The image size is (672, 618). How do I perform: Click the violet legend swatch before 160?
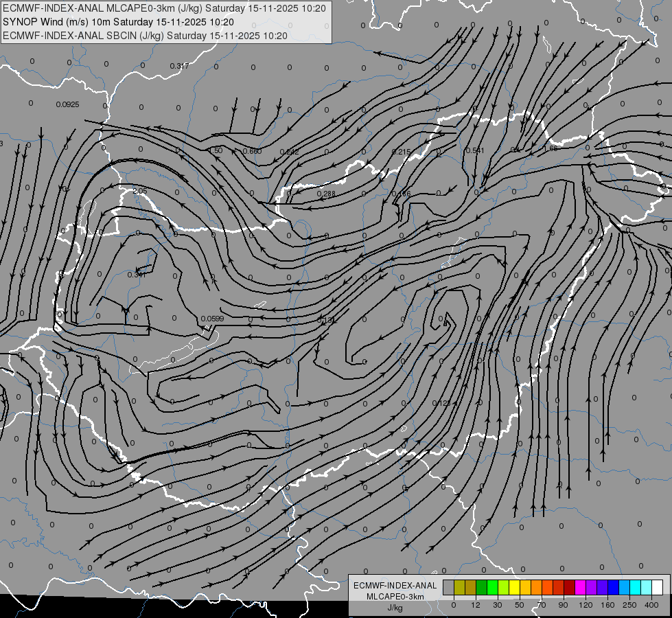603,588
